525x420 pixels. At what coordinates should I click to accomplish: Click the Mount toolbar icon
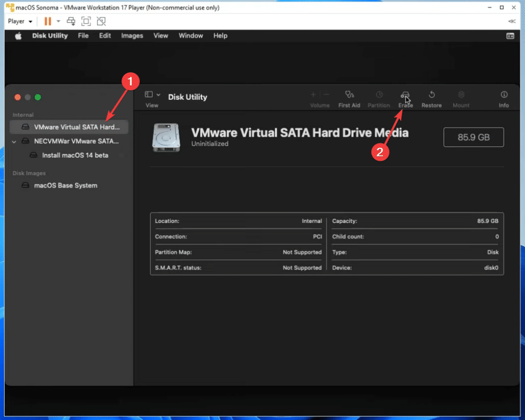(x=461, y=95)
